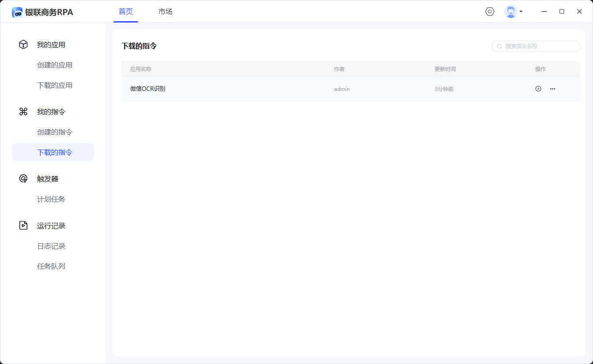Viewport: 593px width, 364px height.
Task: View 任务队列 in the sidebar
Action: click(51, 266)
